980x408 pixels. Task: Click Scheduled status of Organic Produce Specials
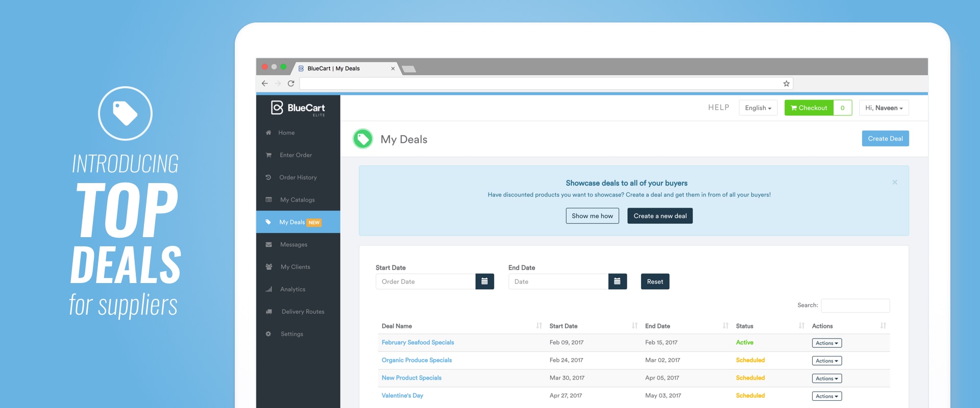750,360
